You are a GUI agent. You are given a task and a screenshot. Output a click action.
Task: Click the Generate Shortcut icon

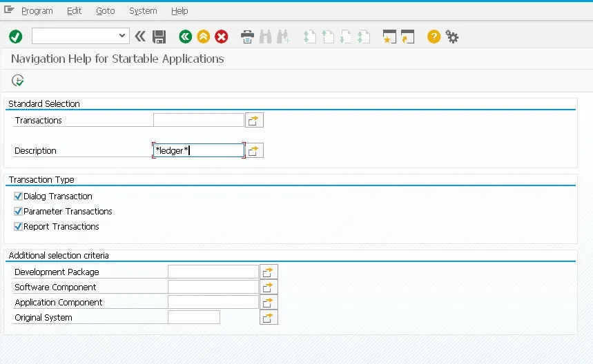(x=408, y=37)
